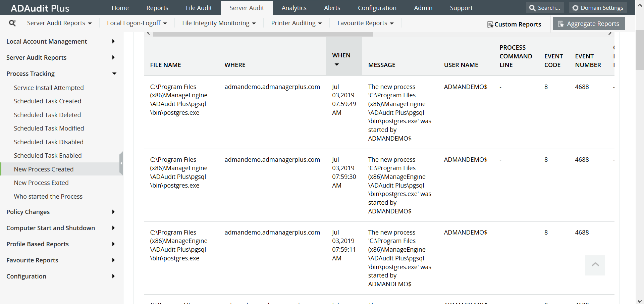Click the page scrollbar down arrow
Screen dimensions: 644x304
pos(640,301)
